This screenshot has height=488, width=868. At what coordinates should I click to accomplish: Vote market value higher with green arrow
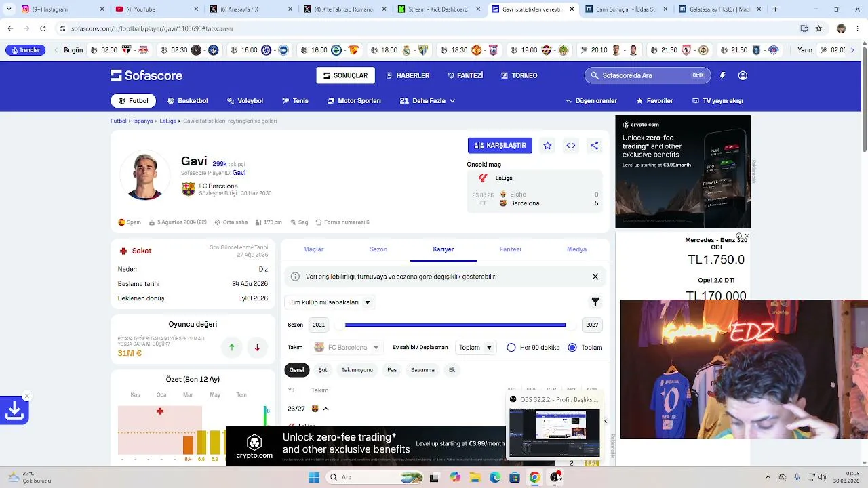pyautogui.click(x=232, y=348)
